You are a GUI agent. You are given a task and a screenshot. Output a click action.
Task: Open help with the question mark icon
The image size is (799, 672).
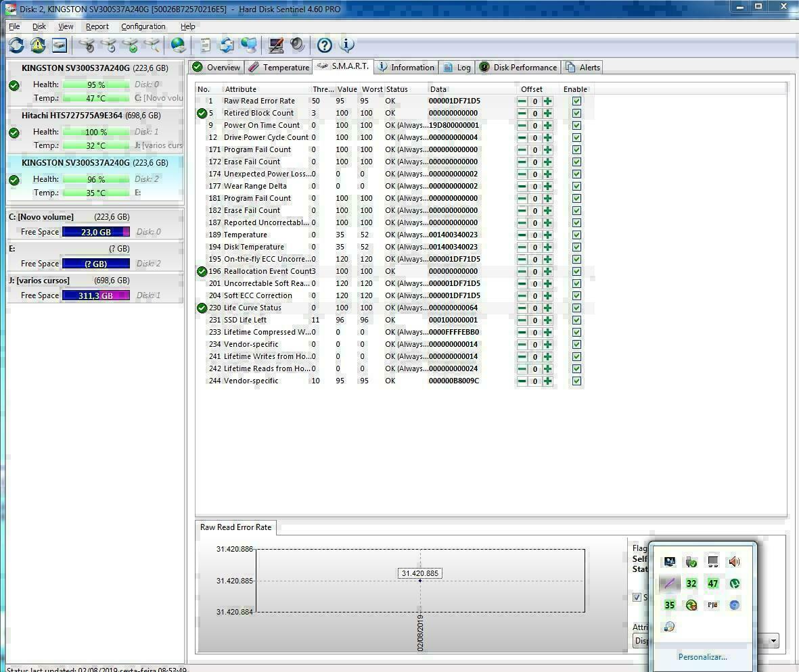325,45
